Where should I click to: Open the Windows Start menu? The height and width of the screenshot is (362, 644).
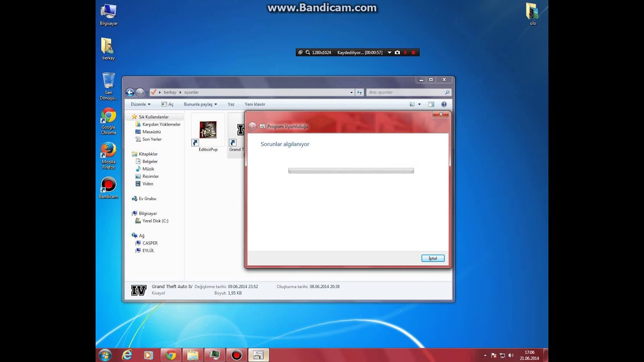click(105, 355)
